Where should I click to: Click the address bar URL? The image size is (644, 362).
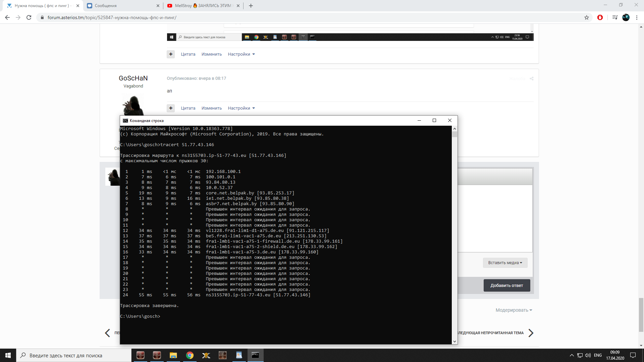point(112,17)
